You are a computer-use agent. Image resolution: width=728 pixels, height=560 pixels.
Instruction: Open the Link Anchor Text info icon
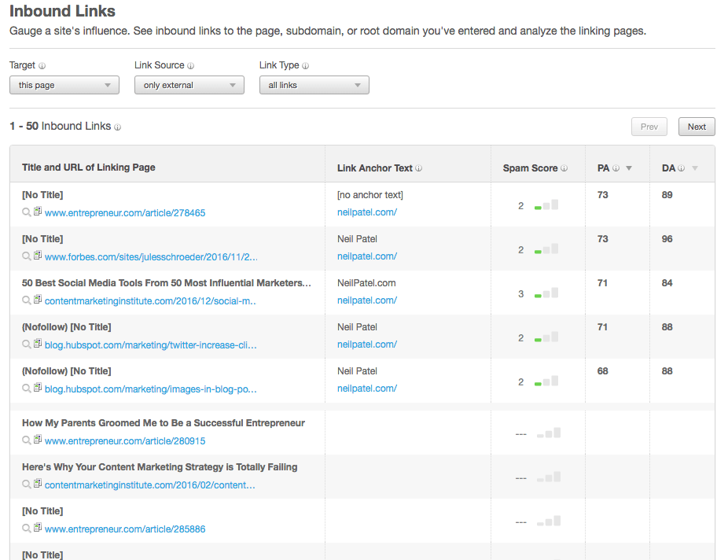pyautogui.click(x=418, y=168)
